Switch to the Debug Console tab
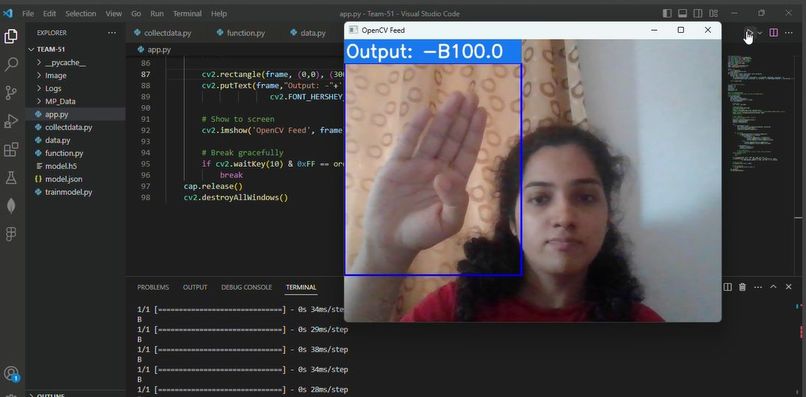Screen dimensions: 806x397 [246, 287]
